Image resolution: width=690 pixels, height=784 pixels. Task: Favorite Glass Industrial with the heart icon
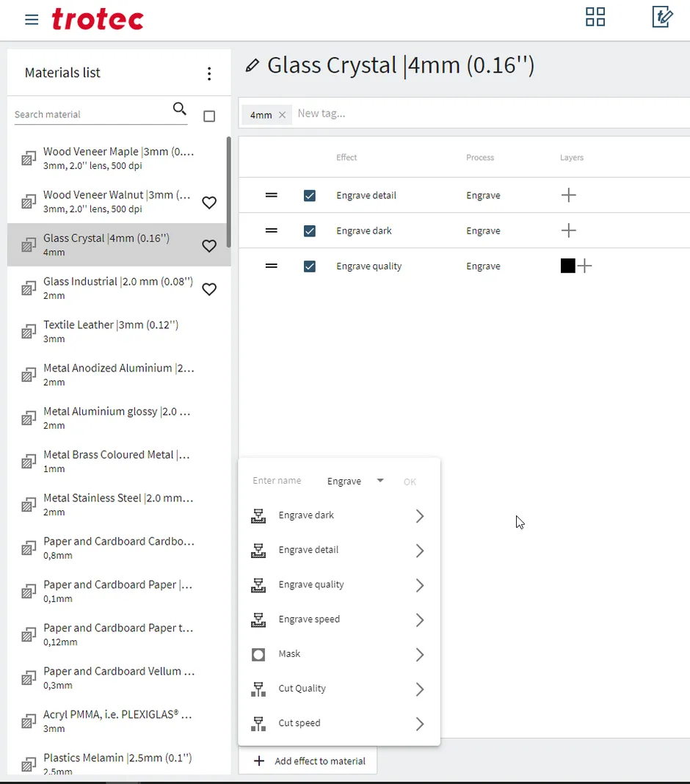click(209, 288)
